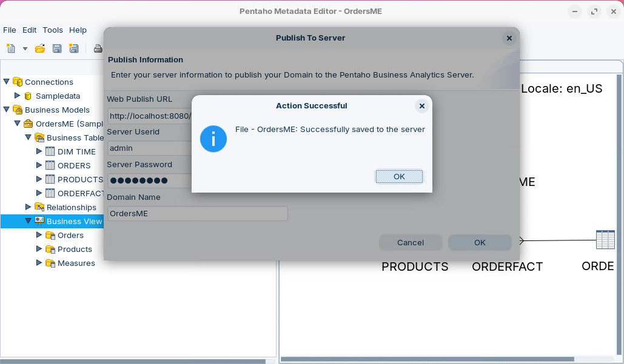Expand the DIM TIME business table
The width and height of the screenshot is (624, 364).
tap(39, 151)
